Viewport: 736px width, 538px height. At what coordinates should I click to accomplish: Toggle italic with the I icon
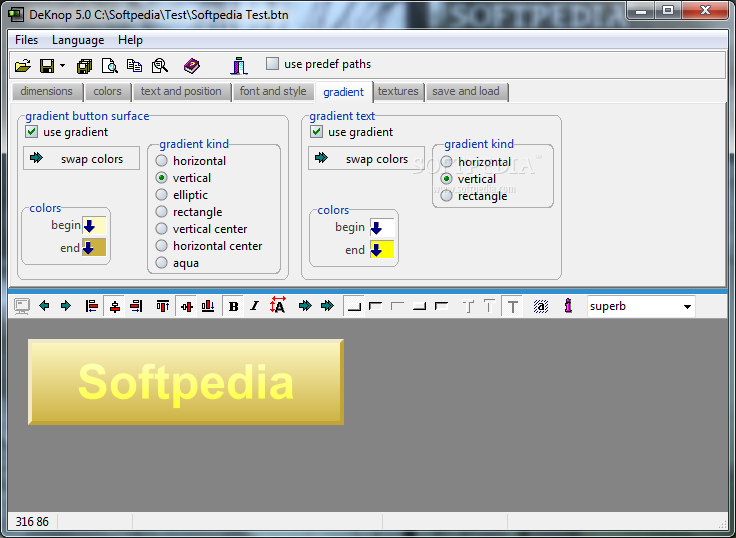click(x=254, y=307)
